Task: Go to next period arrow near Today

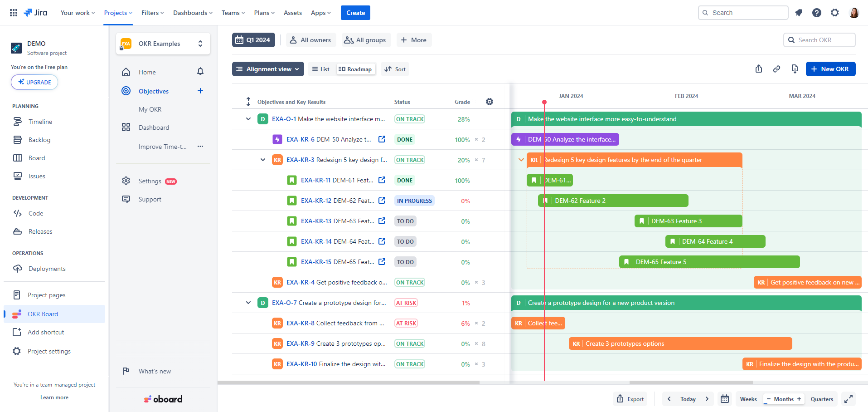Action: 707,399
